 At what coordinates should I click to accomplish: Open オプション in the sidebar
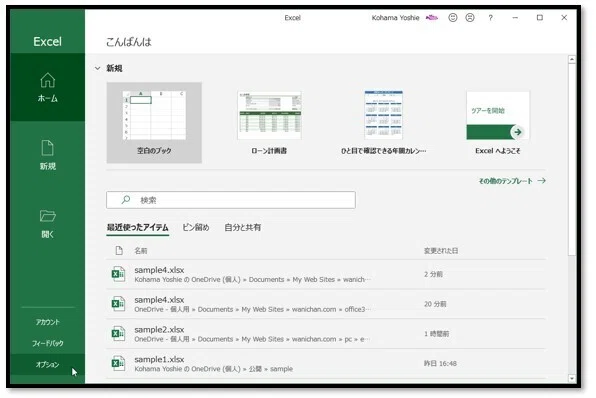[x=48, y=365]
